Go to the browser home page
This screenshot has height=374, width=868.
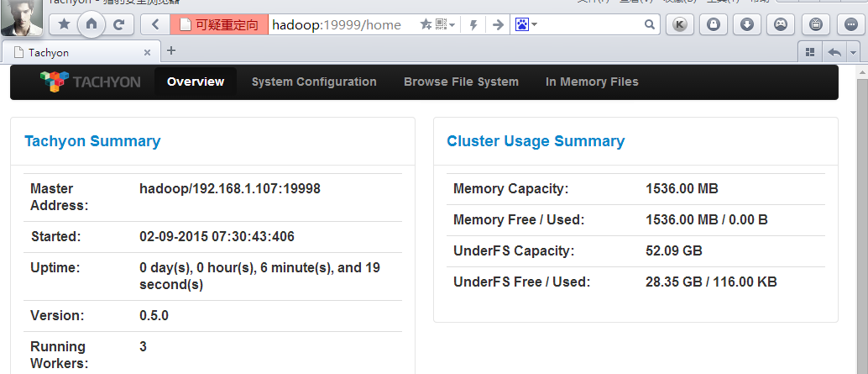click(92, 24)
